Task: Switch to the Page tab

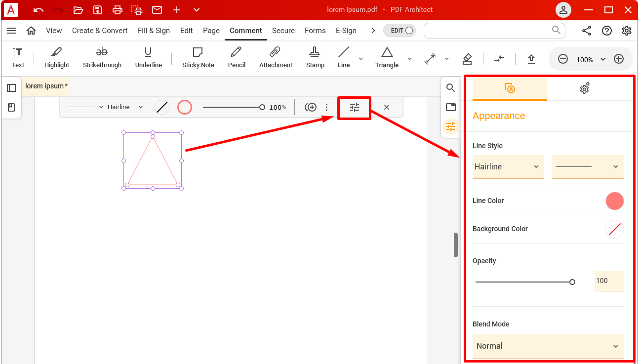Action: [x=211, y=31]
